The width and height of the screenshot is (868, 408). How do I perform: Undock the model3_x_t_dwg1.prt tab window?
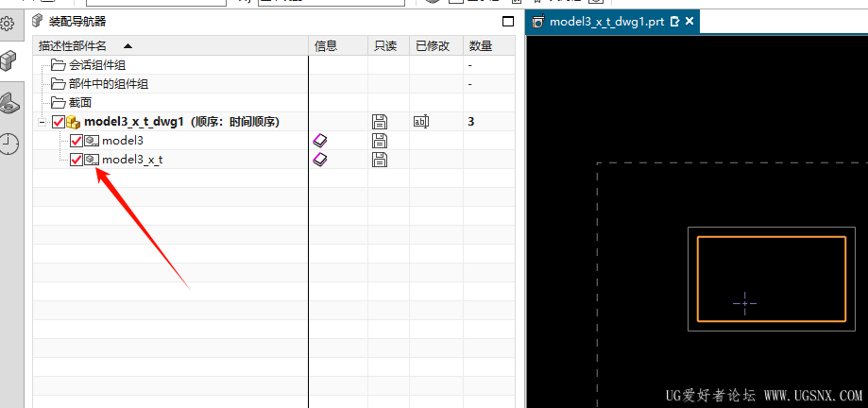tap(674, 22)
